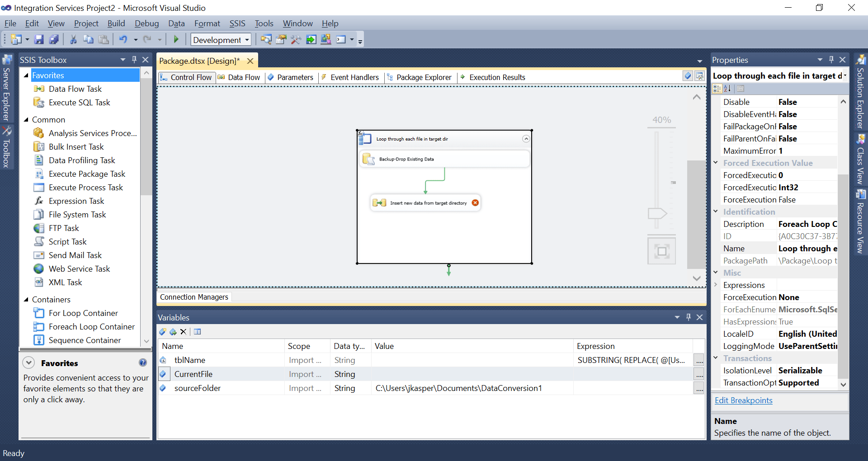Click the Variables button at top right of designer
The height and width of the screenshot is (461, 868).
pyautogui.click(x=688, y=76)
